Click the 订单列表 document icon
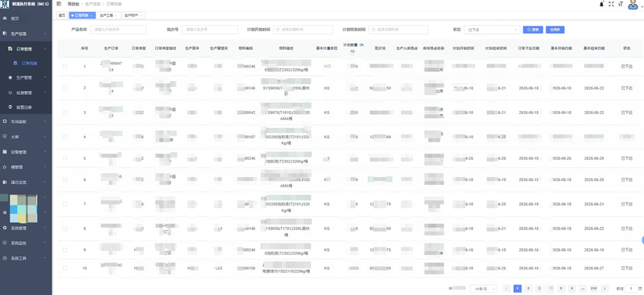Viewport: 644px width, 295px height. 15,64
